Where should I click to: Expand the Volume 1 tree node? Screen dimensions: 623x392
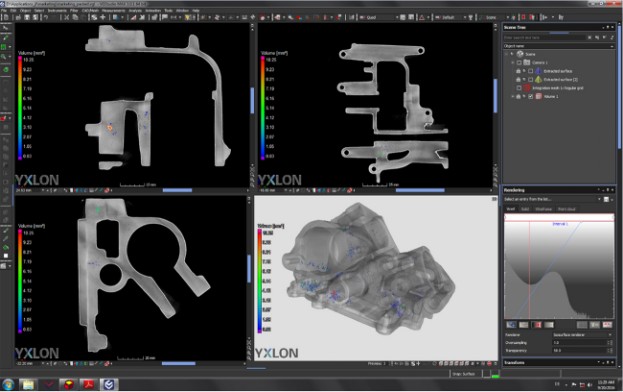pyautogui.click(x=513, y=97)
